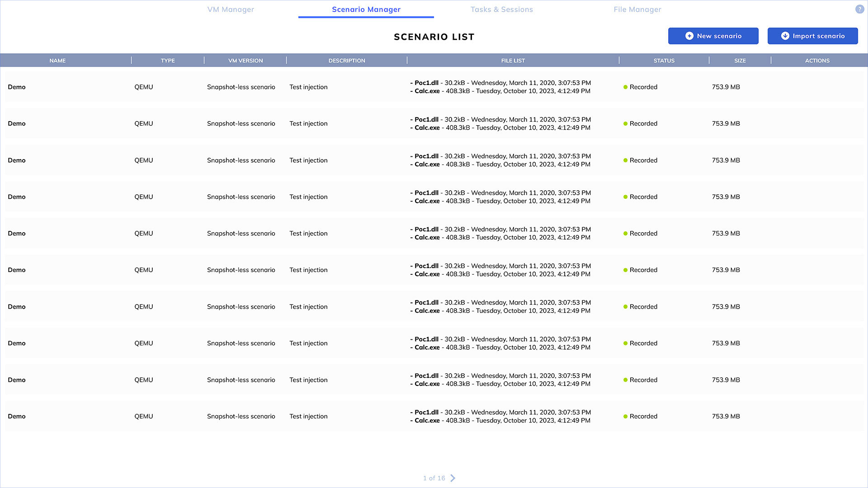Open the help question mark icon
Viewport: 868px width, 488px height.
pos(859,8)
